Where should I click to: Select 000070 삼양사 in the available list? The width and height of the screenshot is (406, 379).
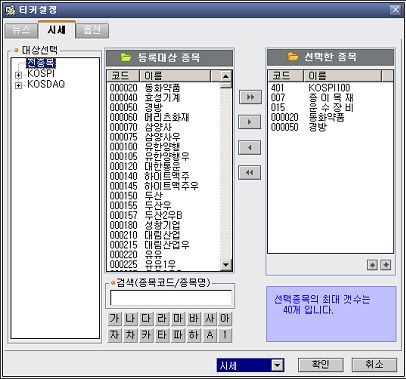163,127
